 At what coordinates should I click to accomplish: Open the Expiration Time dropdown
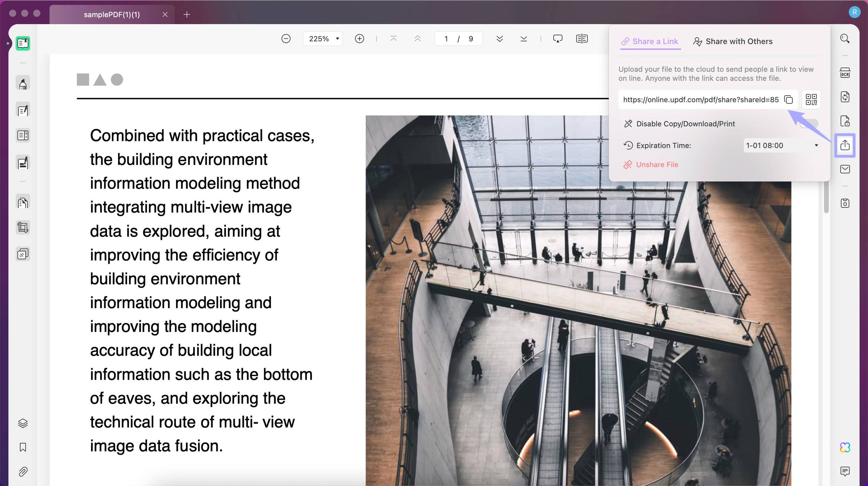(782, 145)
